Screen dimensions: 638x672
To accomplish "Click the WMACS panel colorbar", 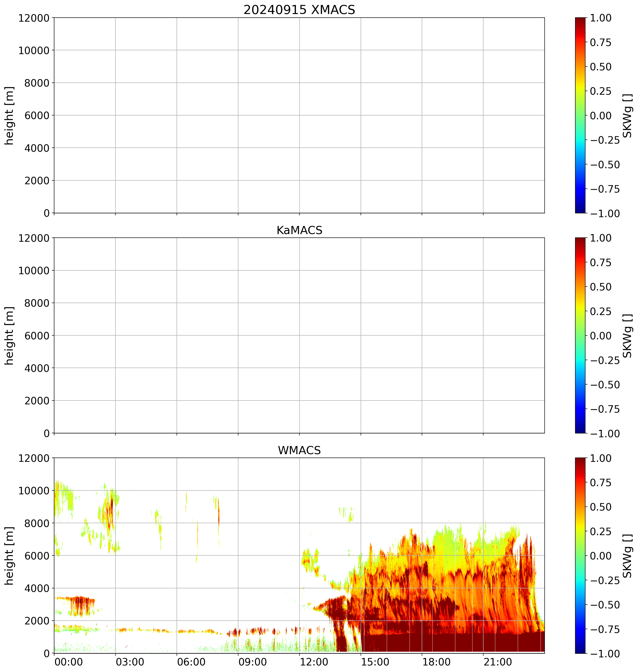I will [x=580, y=555].
